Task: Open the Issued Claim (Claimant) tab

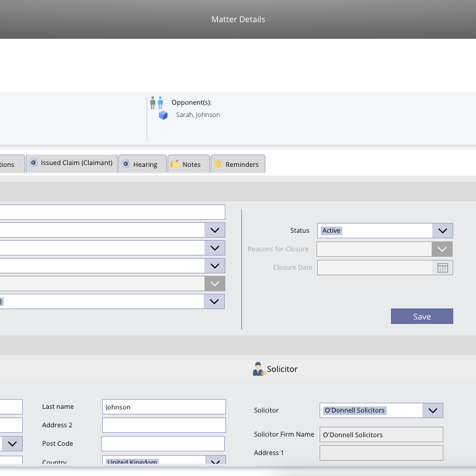Action: click(72, 164)
